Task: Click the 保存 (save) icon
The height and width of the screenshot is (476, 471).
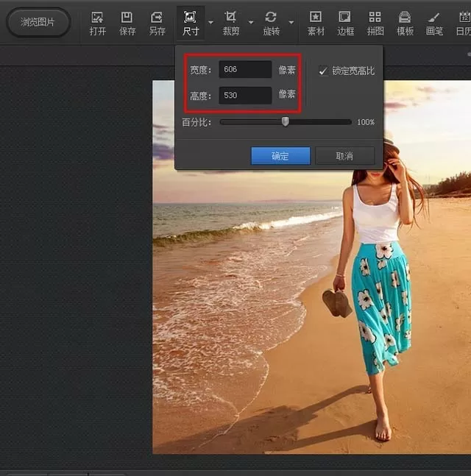Action: pos(127,24)
